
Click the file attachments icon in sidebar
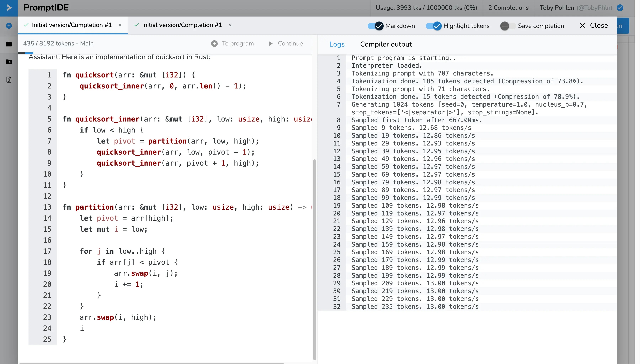point(9,80)
